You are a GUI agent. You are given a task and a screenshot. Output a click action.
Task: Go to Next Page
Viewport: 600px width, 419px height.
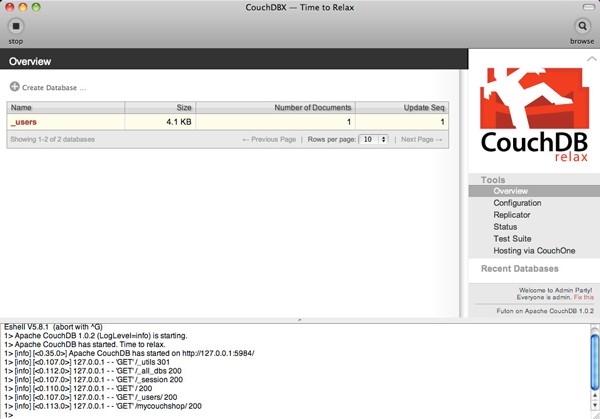(x=421, y=139)
